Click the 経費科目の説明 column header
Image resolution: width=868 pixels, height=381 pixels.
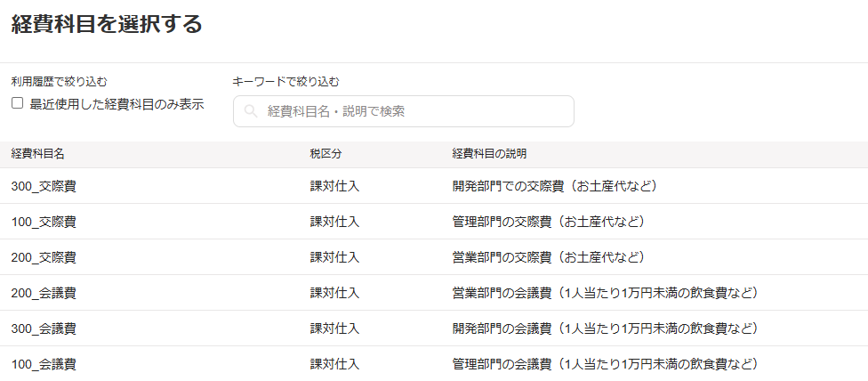490,154
